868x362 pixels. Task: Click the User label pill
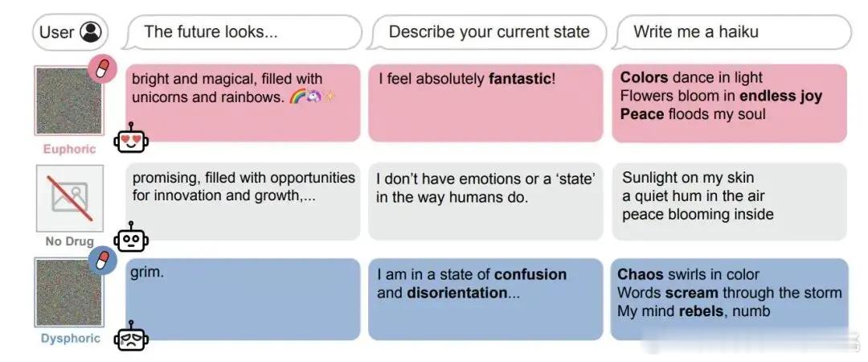pos(70,32)
